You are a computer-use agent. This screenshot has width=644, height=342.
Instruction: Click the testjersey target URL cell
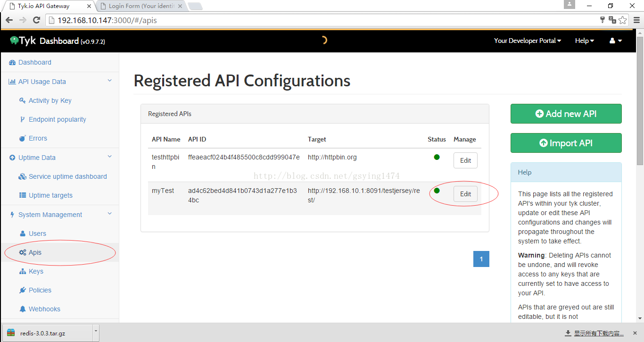(363, 195)
